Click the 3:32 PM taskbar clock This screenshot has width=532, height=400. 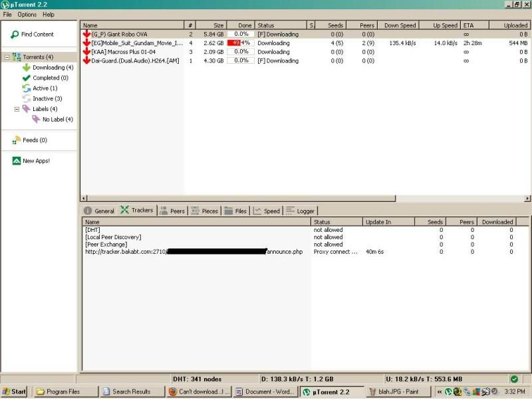514,391
